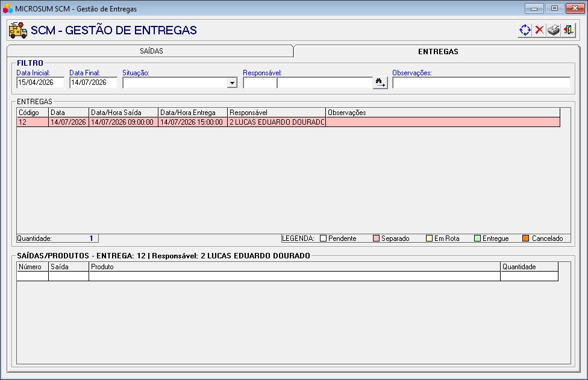Click the cell '14/07/2026 09:00:00'

pyautogui.click(x=124, y=122)
